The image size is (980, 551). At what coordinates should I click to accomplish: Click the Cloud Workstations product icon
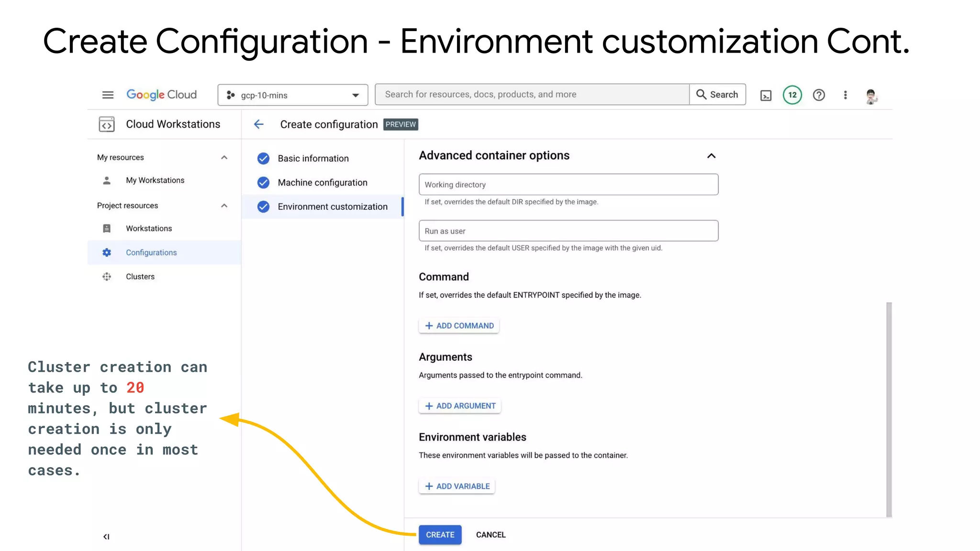(x=106, y=124)
